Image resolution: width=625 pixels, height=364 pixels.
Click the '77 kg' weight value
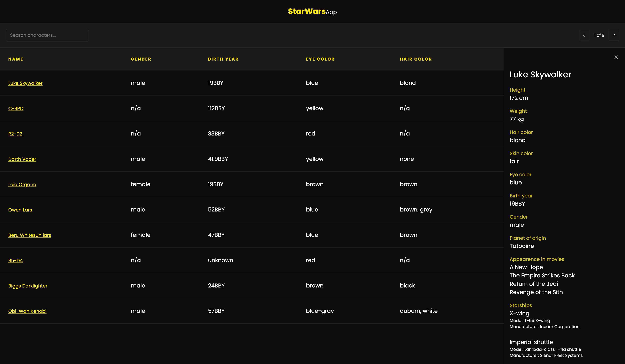click(x=517, y=119)
